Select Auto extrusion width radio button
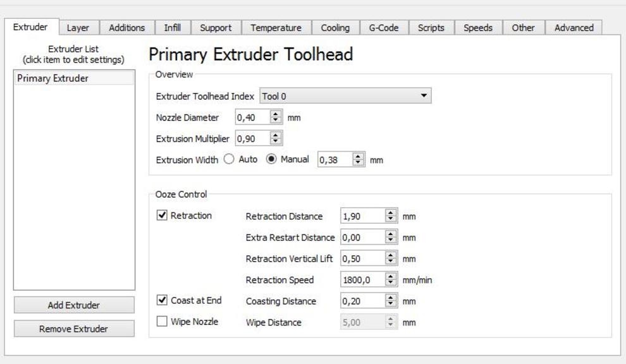The image size is (626, 364). tap(229, 160)
